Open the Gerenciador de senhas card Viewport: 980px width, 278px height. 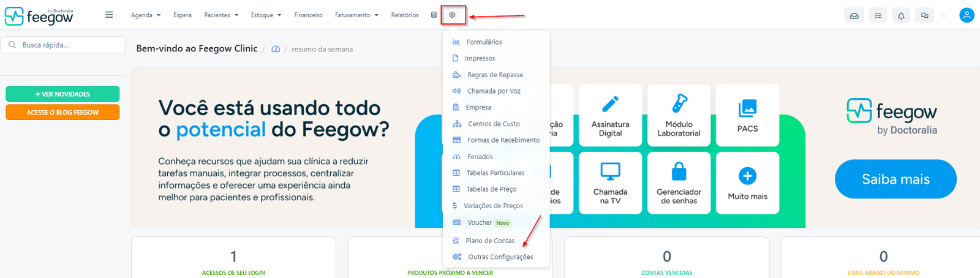[679, 182]
